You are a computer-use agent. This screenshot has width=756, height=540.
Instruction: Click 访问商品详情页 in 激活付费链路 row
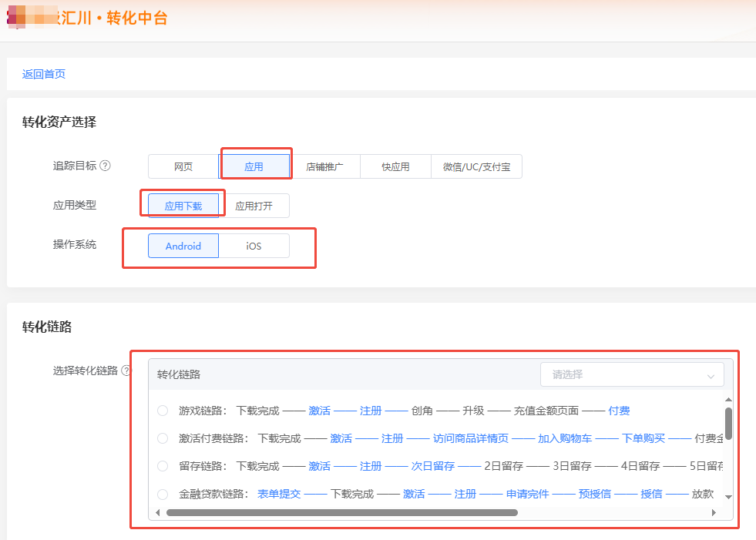point(471,438)
